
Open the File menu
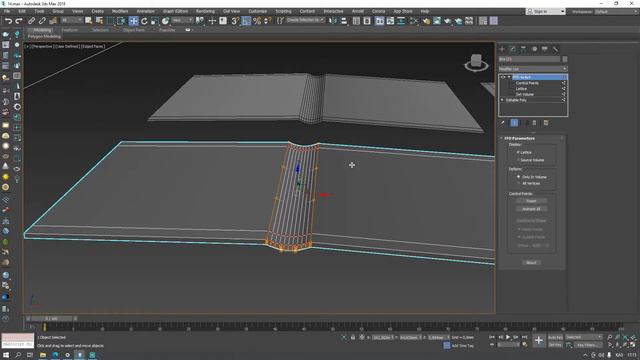[x=7, y=11]
